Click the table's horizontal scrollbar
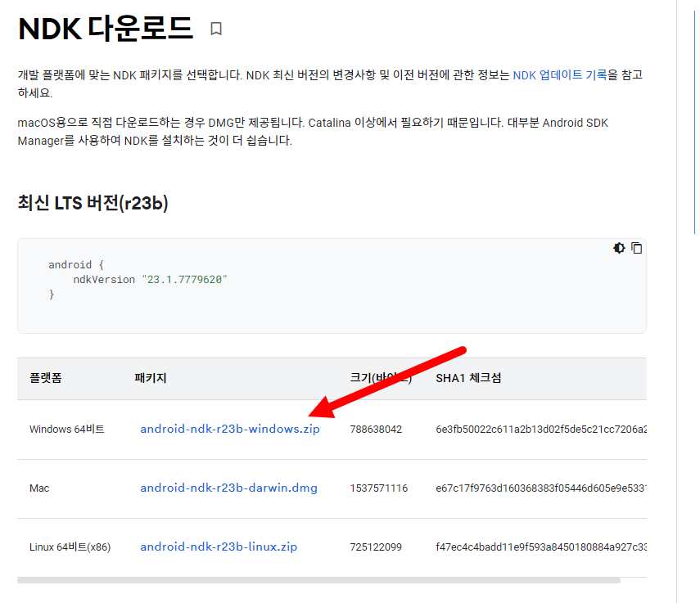The width and height of the screenshot is (700, 603). 318,580
